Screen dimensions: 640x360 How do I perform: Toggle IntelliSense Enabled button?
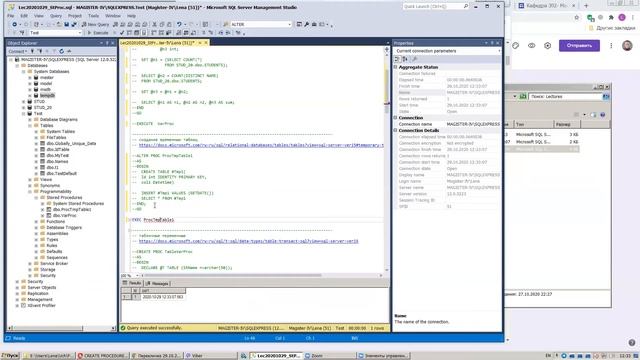tap(144, 33)
